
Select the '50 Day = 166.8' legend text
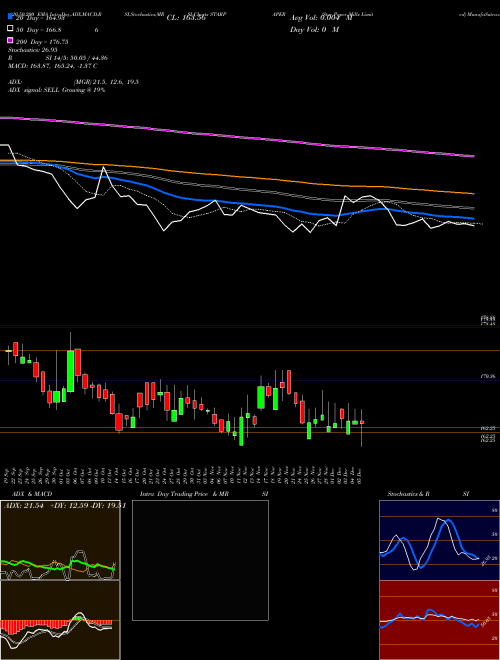click(x=39, y=30)
